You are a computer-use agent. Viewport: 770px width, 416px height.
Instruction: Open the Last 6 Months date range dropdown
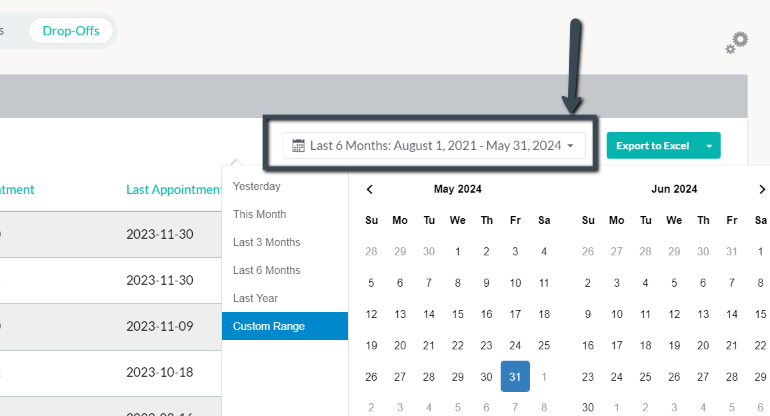click(434, 145)
